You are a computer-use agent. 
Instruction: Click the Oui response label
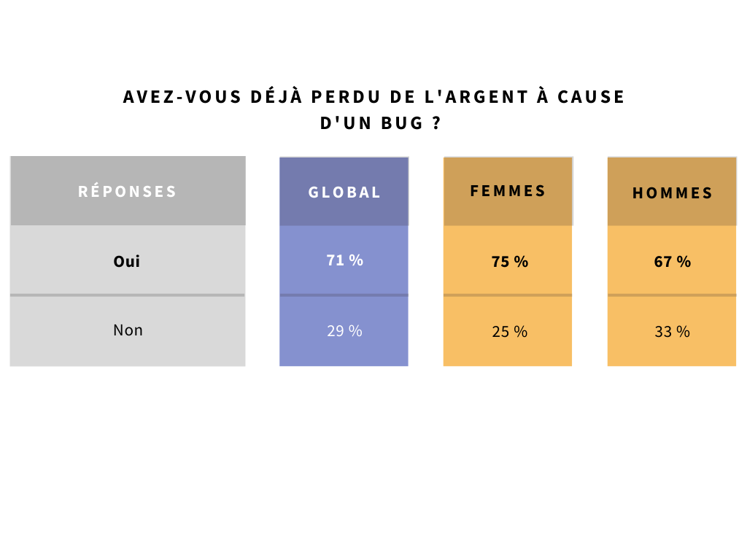(x=127, y=261)
